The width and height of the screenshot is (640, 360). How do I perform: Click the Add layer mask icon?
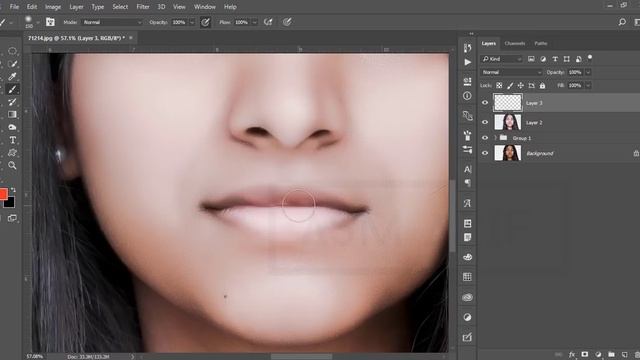tap(585, 354)
